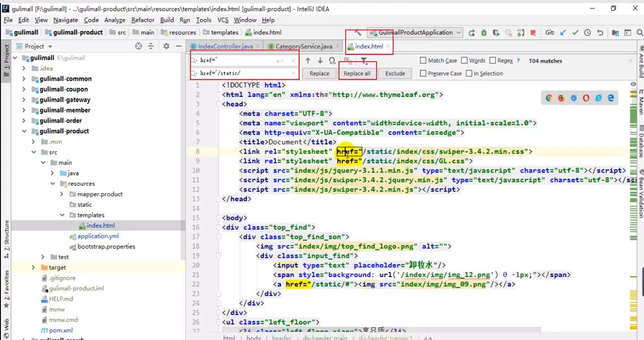Stop the running application red square
Viewport: 644px width, 340px height.
[x=533, y=33]
